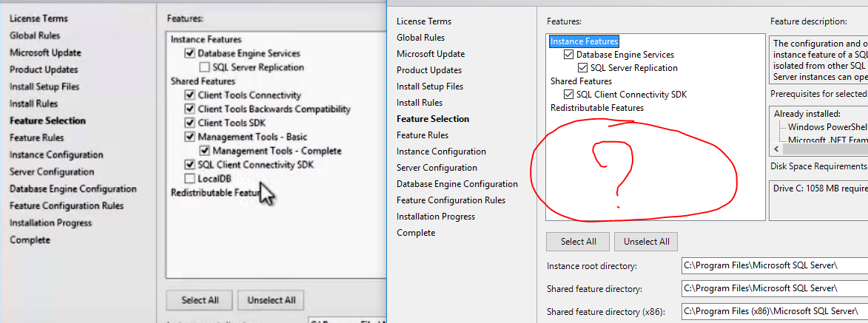Uncheck Client Tools Connectivity

[x=190, y=95]
